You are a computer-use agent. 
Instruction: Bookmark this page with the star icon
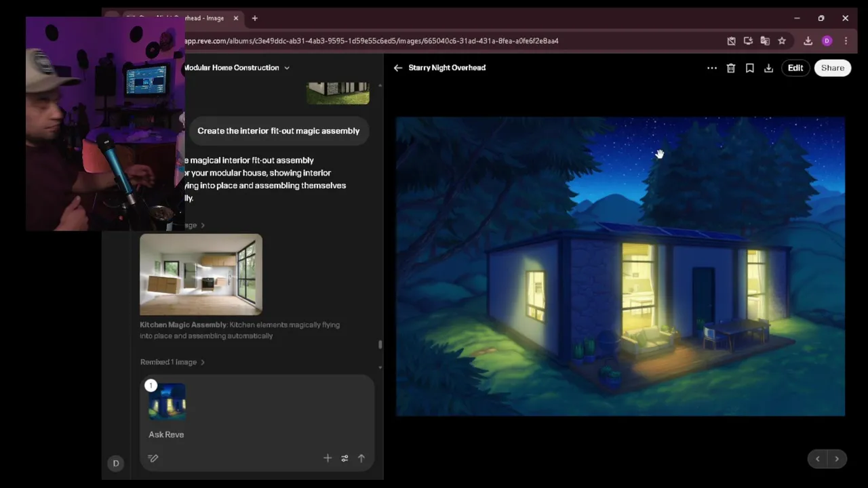click(x=782, y=41)
